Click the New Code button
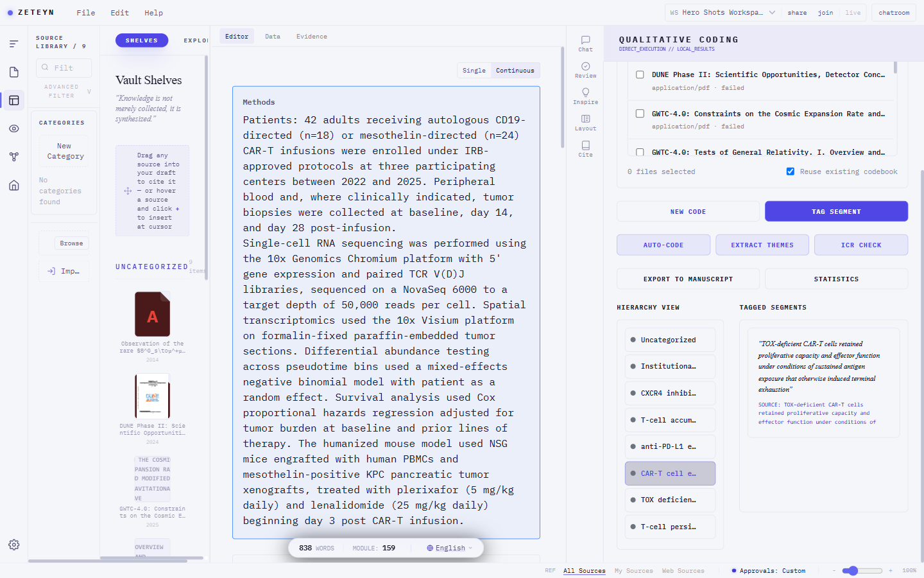Viewport: 924px width, 578px height. click(x=688, y=211)
